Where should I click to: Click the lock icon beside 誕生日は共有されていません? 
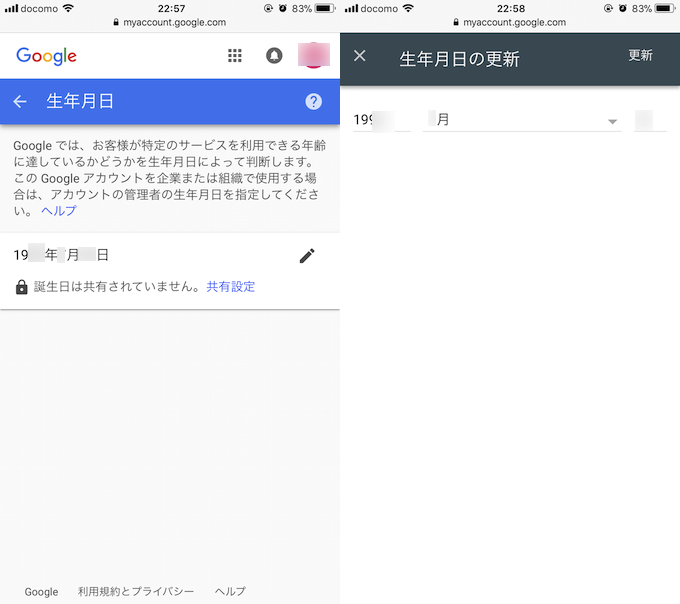coord(22,287)
